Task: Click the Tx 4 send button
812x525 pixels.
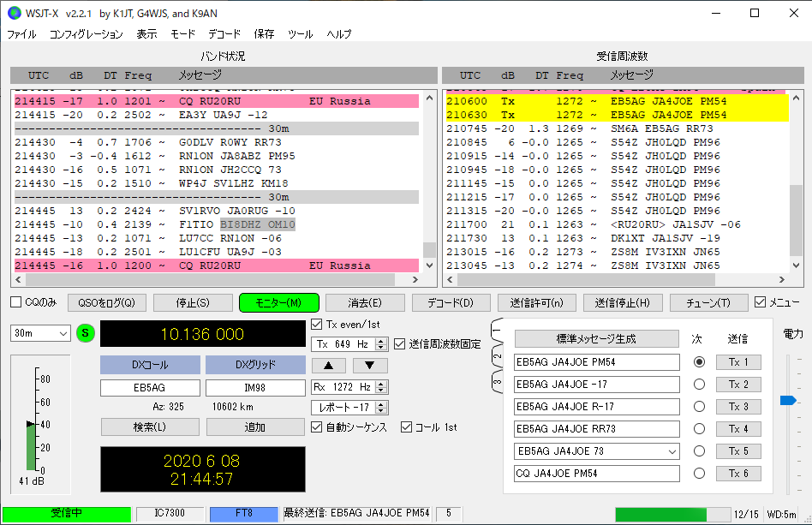Action: pyautogui.click(x=738, y=429)
